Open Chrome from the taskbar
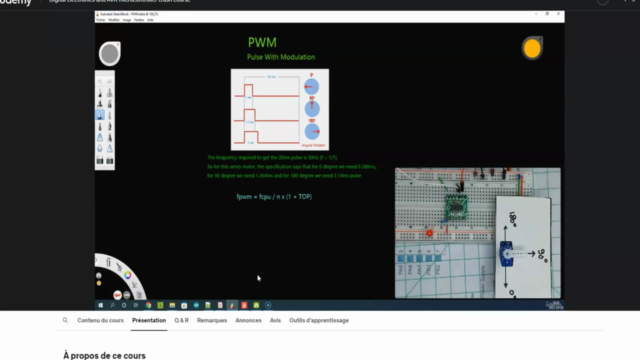The height and width of the screenshot is (360, 640). pyautogui.click(x=148, y=305)
